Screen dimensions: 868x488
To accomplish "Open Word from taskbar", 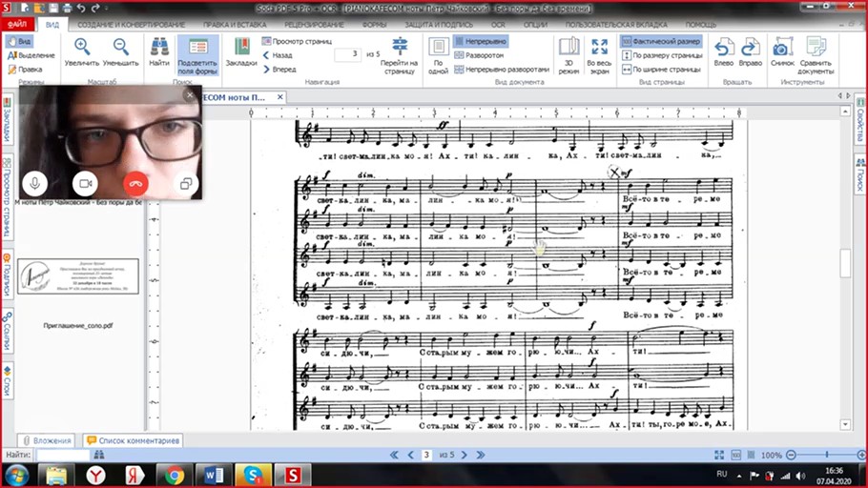I will [214, 476].
